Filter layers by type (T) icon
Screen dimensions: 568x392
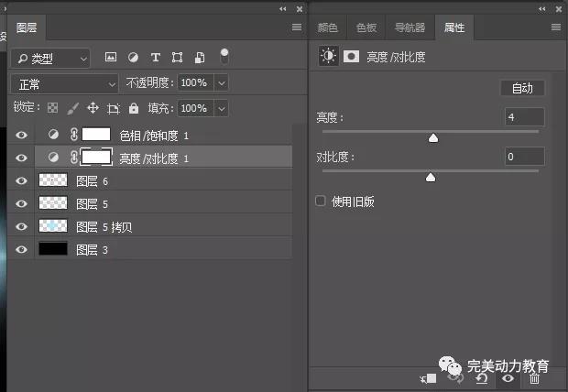[x=155, y=57]
